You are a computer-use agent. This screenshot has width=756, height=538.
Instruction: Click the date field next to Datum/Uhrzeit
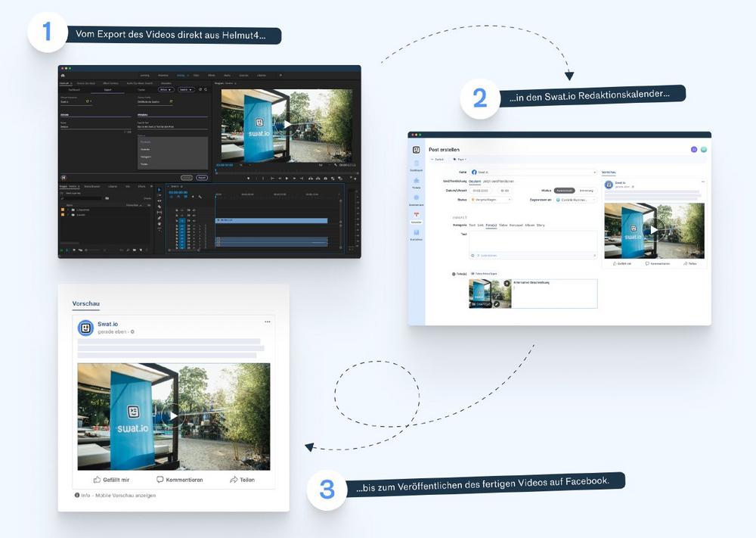(x=481, y=191)
